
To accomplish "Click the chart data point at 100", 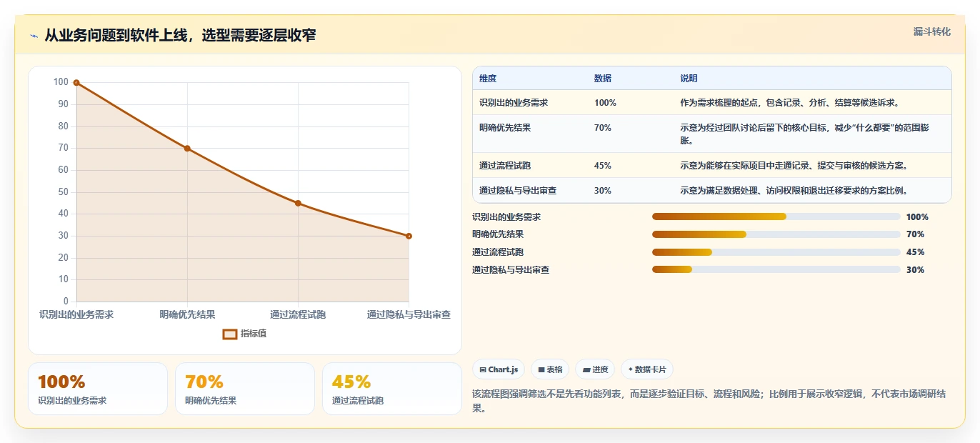I will (x=76, y=83).
